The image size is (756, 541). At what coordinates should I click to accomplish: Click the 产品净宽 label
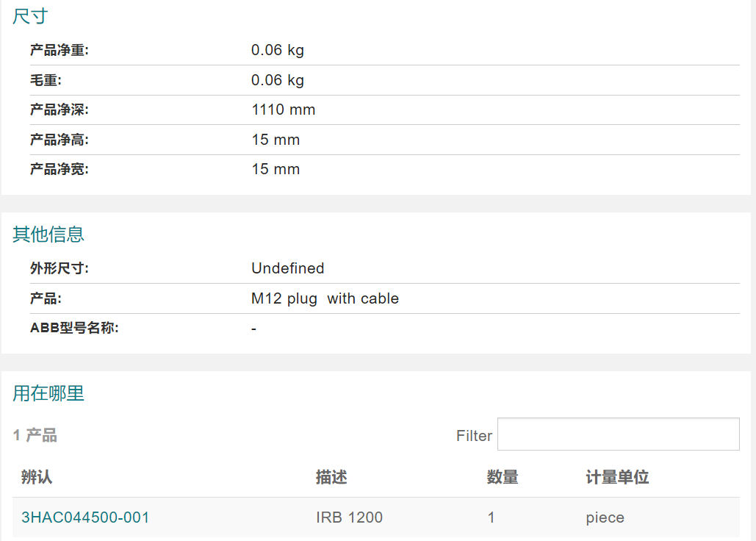pos(60,169)
